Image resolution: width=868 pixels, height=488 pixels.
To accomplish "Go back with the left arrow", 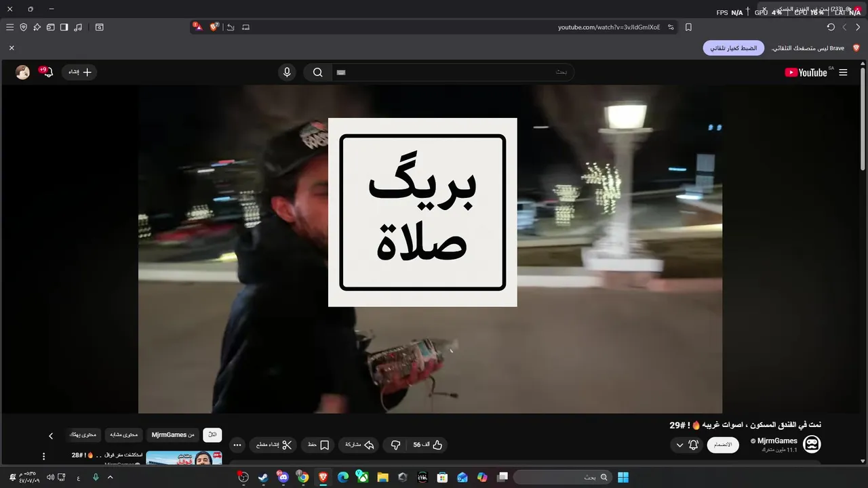I will tap(844, 27).
